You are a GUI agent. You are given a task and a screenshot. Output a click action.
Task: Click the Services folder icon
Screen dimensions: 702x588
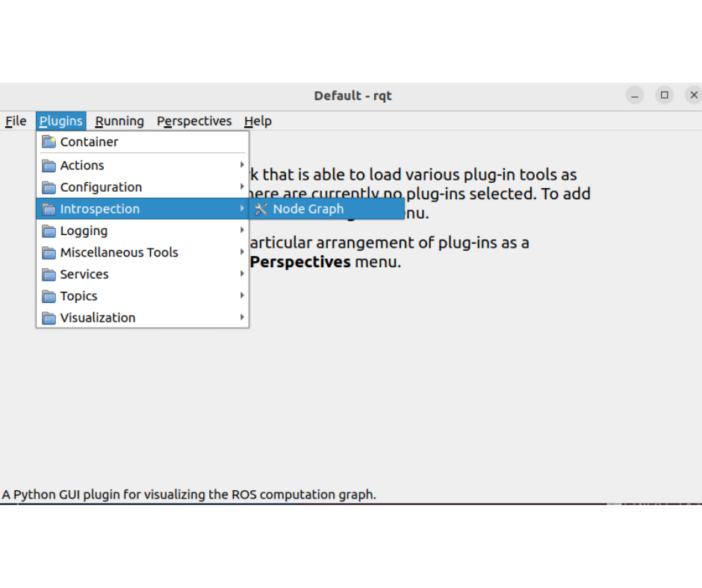49,275
